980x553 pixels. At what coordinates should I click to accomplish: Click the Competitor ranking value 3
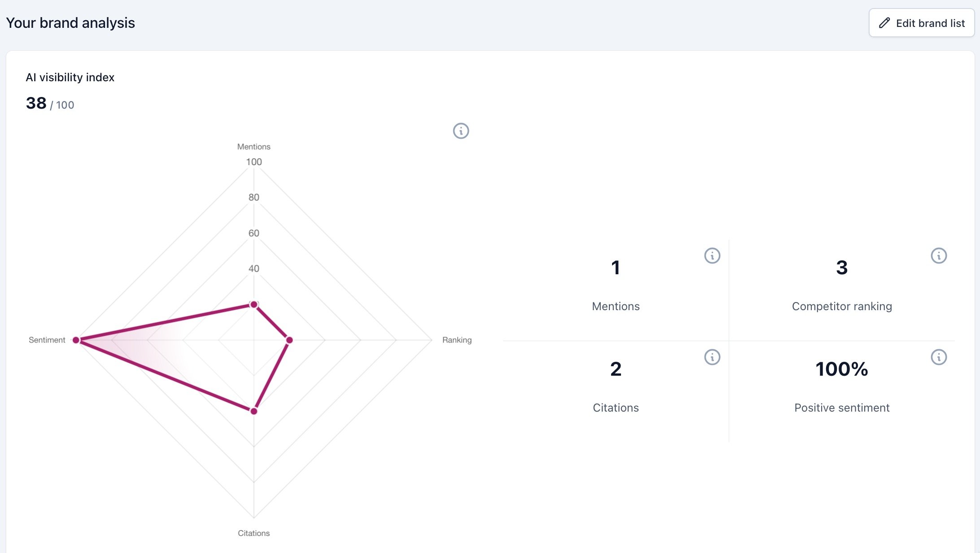tap(841, 268)
